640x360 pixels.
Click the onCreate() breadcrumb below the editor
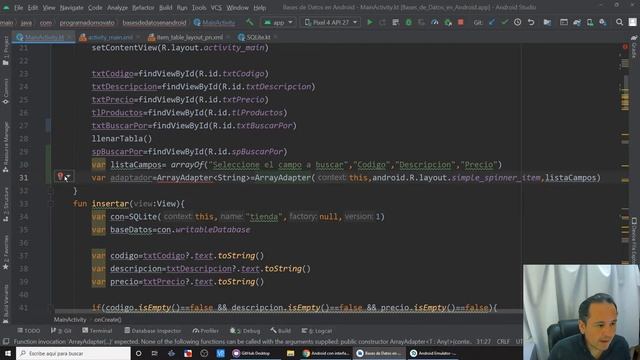(x=108, y=320)
